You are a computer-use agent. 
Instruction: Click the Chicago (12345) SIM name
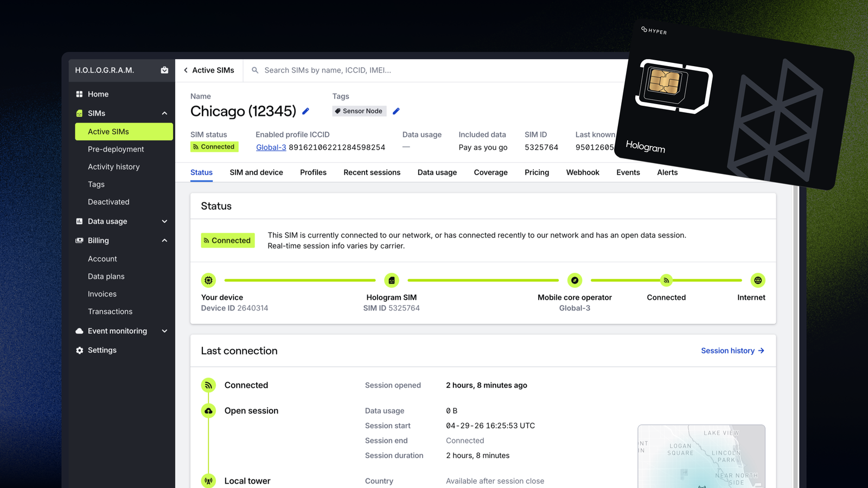[243, 111]
